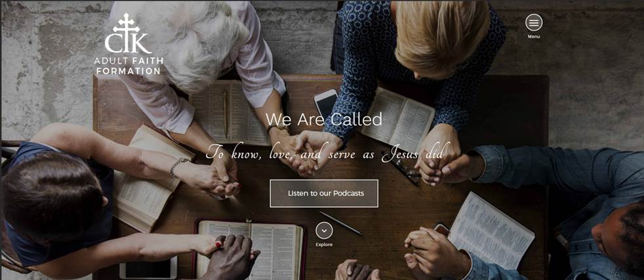Select the We Are Called heading
This screenshot has width=644, height=280.
pos(324,119)
